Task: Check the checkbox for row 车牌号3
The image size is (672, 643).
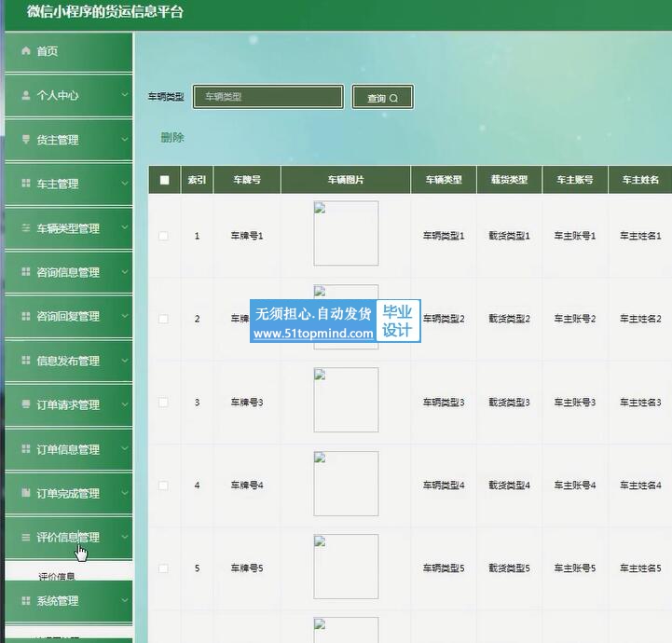Action: tap(163, 403)
